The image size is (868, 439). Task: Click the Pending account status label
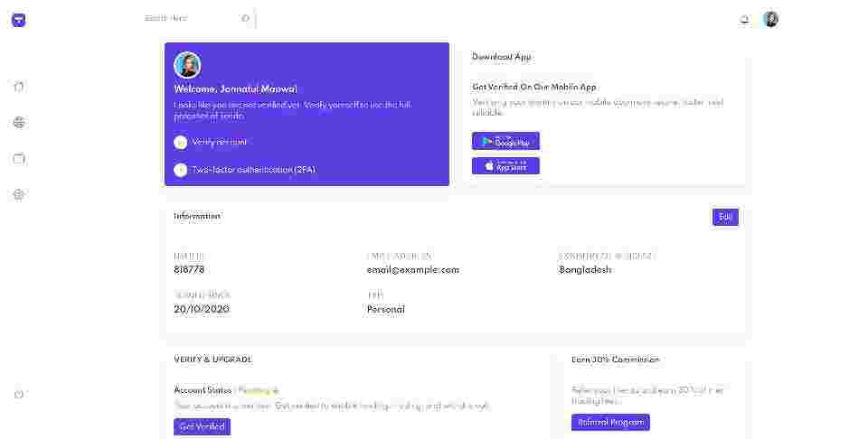pos(257,390)
